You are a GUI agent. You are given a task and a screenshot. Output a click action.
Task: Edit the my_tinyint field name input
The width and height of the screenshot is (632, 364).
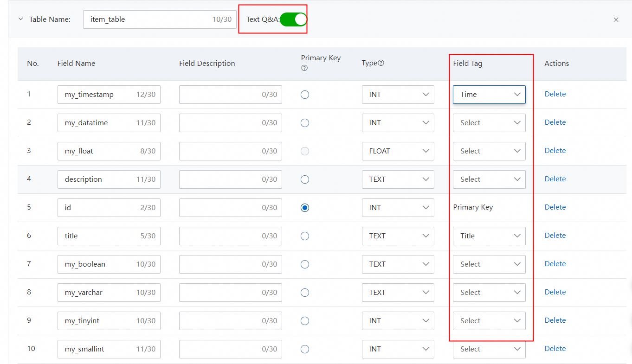pyautogui.click(x=109, y=321)
